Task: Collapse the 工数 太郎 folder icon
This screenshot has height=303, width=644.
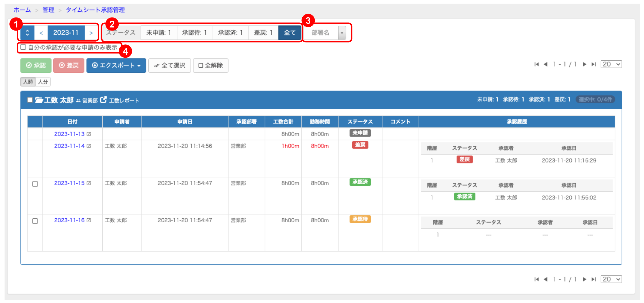Action: [39, 100]
